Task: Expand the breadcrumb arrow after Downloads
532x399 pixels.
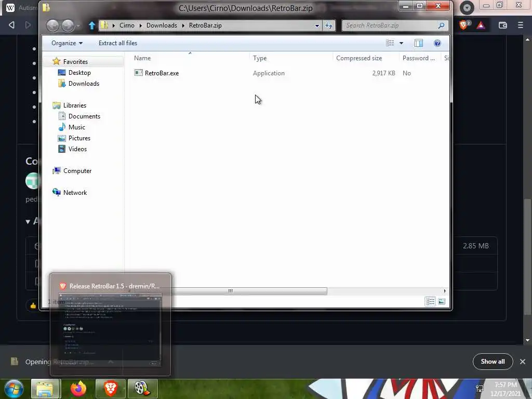Action: [x=183, y=25]
